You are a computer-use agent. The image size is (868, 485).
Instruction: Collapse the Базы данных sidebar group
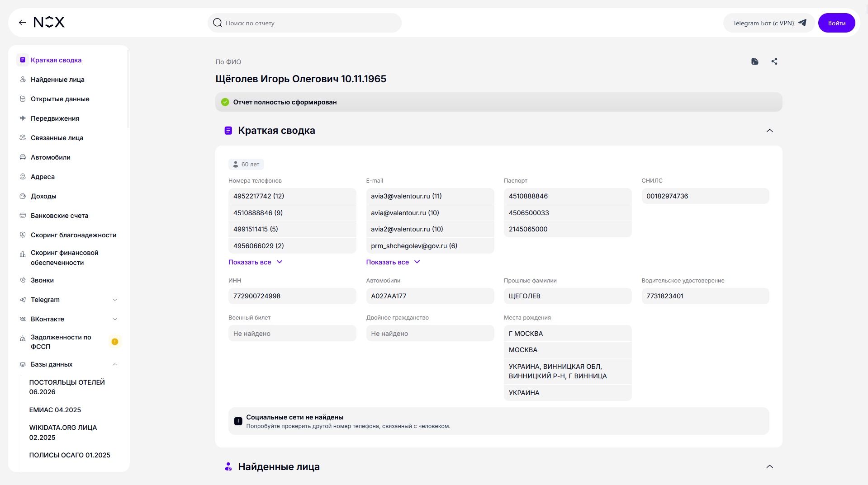115,364
